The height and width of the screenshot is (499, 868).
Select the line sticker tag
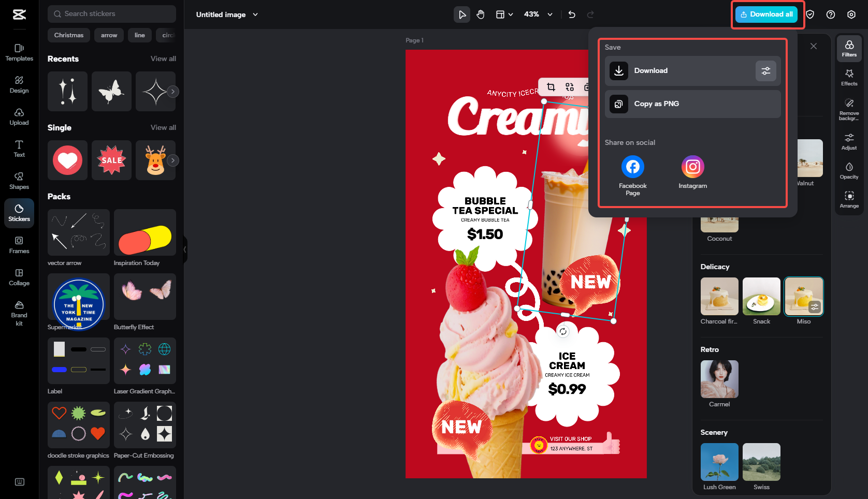tap(140, 35)
